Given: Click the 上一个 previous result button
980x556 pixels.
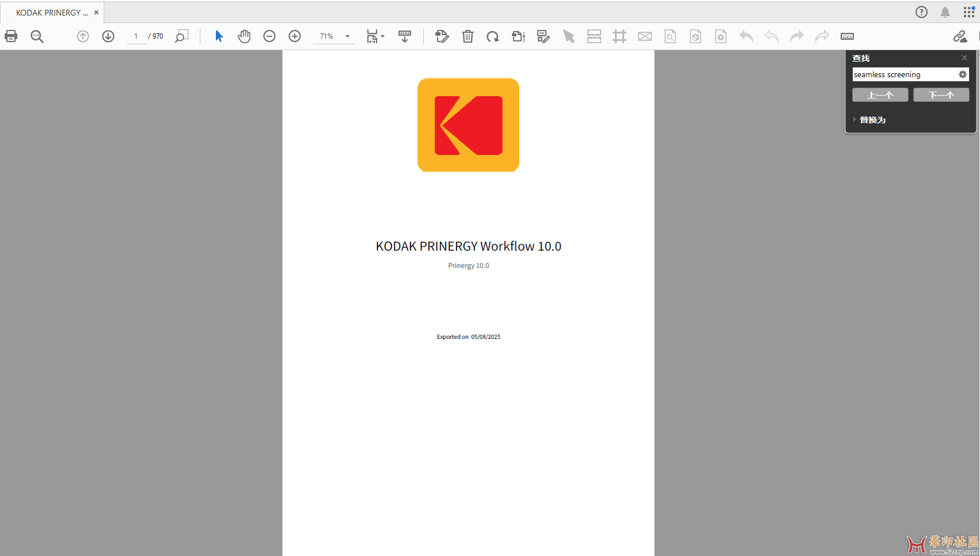Looking at the screenshot, I should pyautogui.click(x=880, y=95).
